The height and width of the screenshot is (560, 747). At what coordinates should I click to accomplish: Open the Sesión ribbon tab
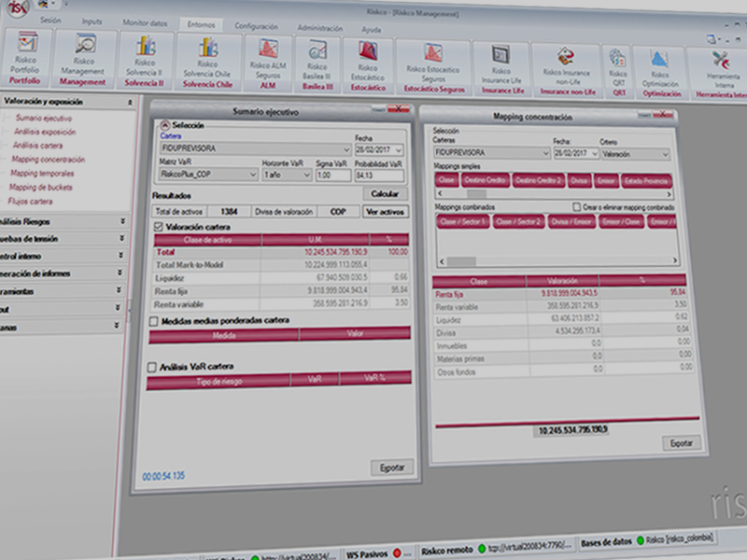(x=50, y=20)
